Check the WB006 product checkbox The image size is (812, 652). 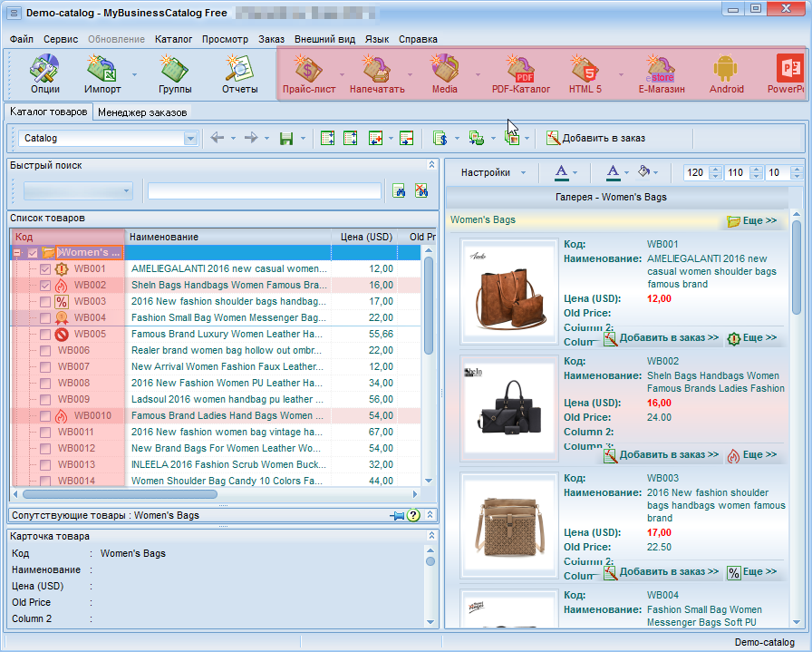point(45,351)
